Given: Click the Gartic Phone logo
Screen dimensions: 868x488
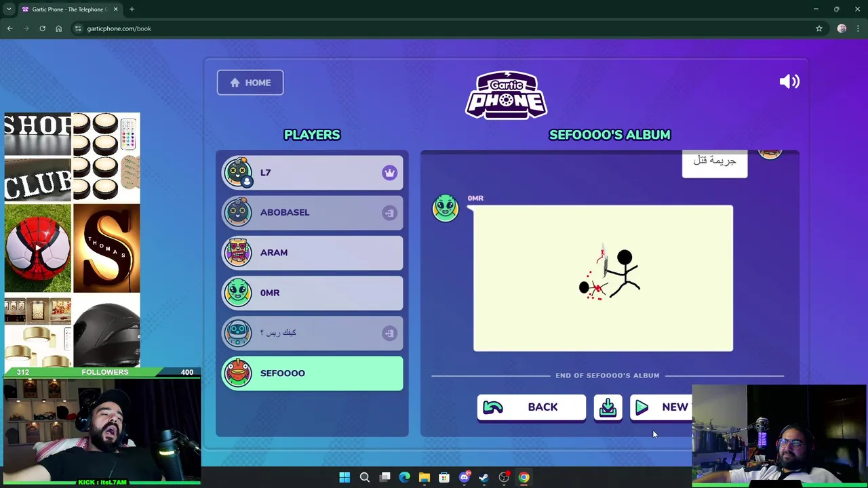Looking at the screenshot, I should point(506,95).
